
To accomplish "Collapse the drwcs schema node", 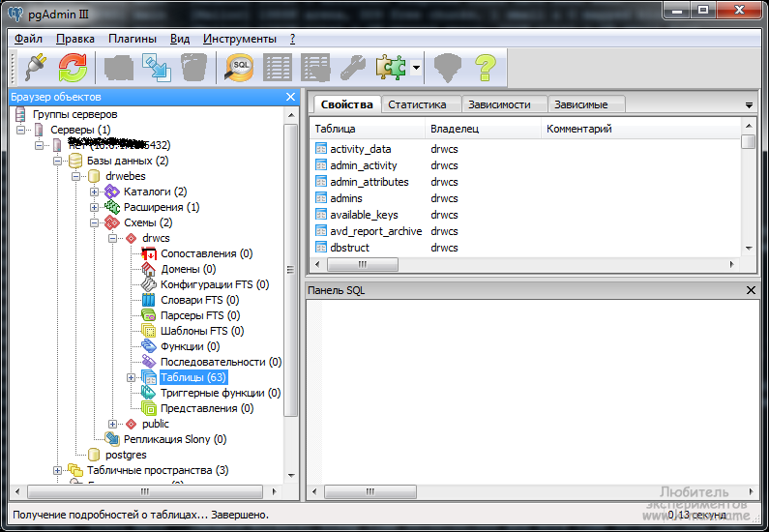I will pos(113,238).
